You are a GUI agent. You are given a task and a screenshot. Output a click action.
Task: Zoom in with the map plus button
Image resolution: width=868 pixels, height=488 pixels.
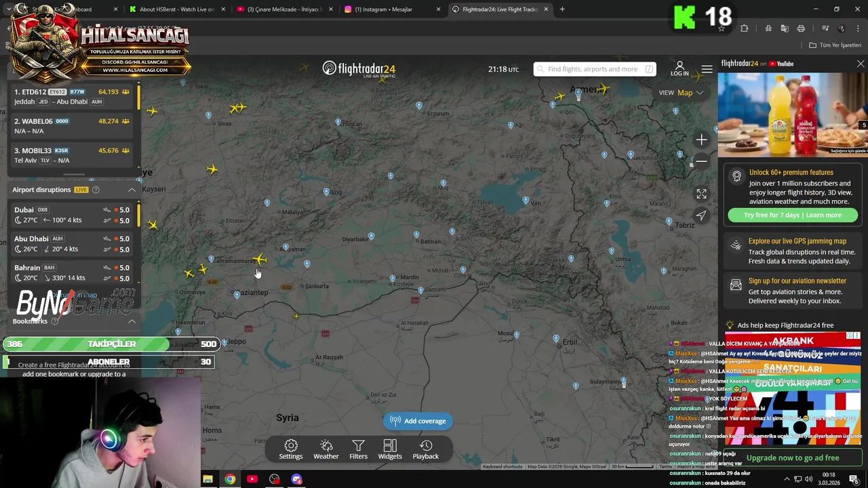(x=701, y=140)
